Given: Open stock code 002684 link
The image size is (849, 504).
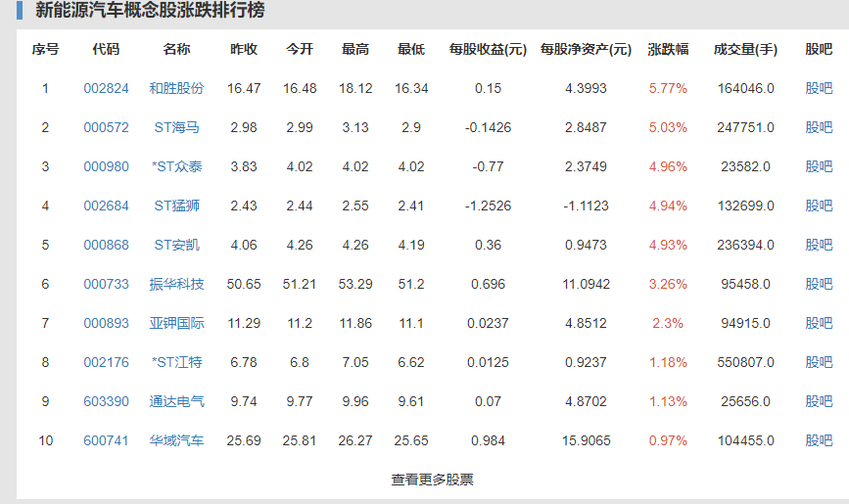Looking at the screenshot, I should (x=106, y=206).
